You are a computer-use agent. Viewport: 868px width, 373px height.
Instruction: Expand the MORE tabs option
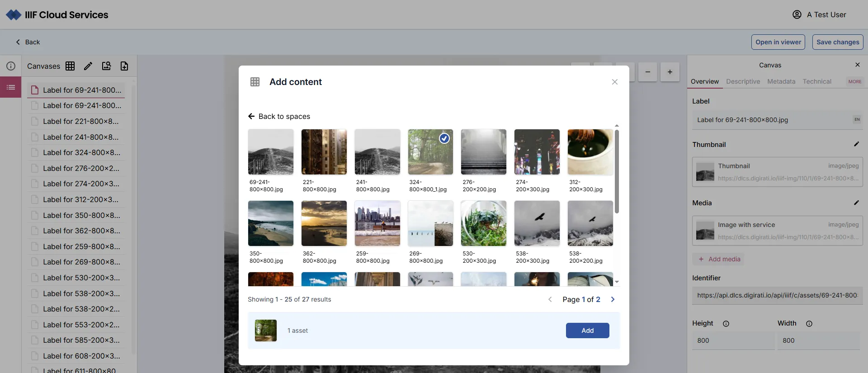click(x=854, y=82)
